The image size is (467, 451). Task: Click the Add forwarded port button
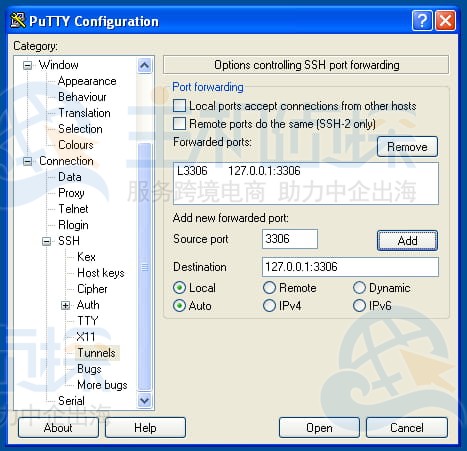pyautogui.click(x=407, y=240)
